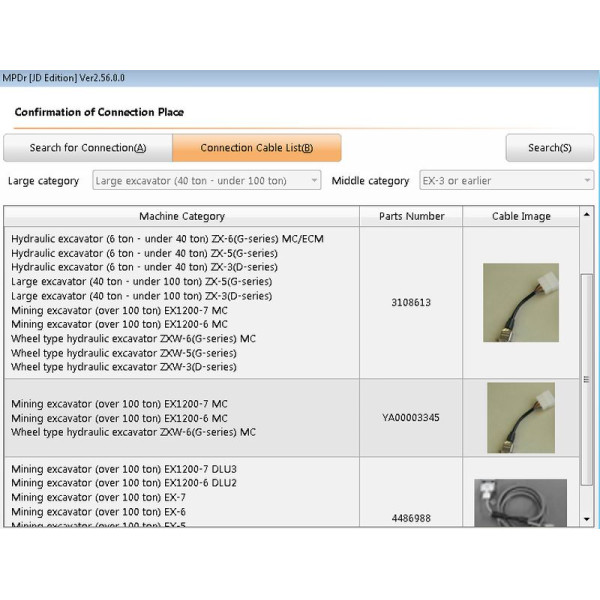600x600 pixels.
Task: Click the Parts Number column header
Action: click(411, 216)
